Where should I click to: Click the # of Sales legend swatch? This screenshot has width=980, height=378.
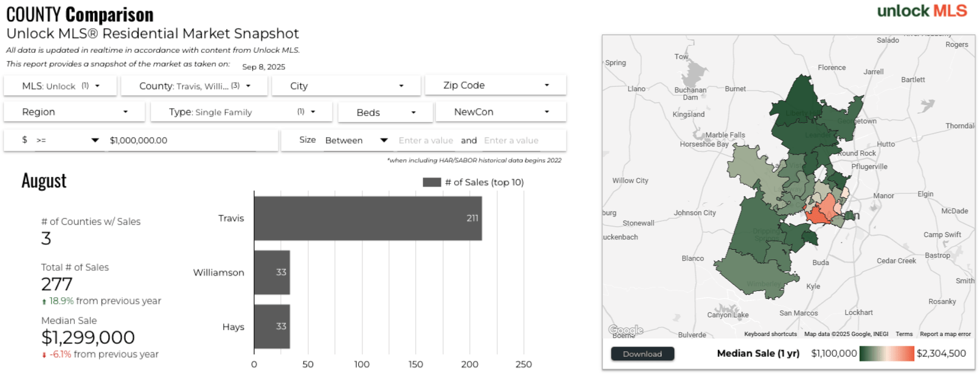[432, 182]
